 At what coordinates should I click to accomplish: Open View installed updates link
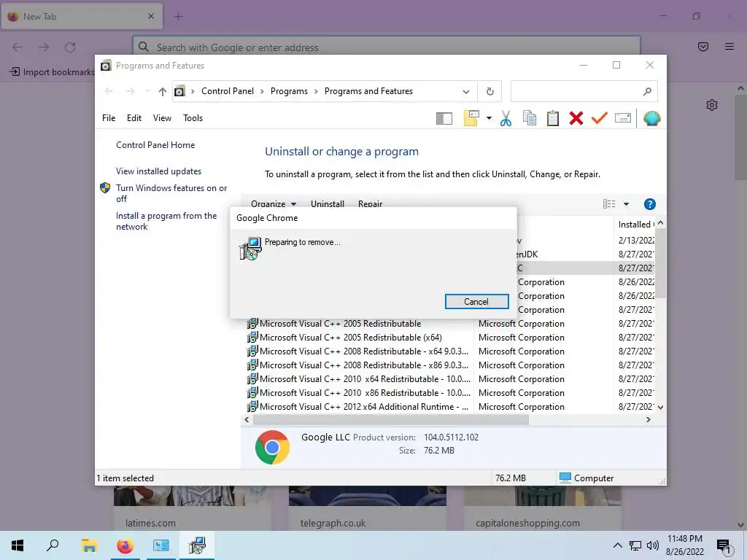tap(158, 171)
